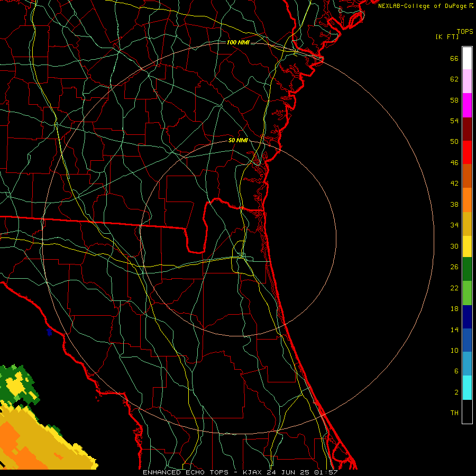Select the bright red legend swatch
476x476 pixels.
[x=467, y=152]
